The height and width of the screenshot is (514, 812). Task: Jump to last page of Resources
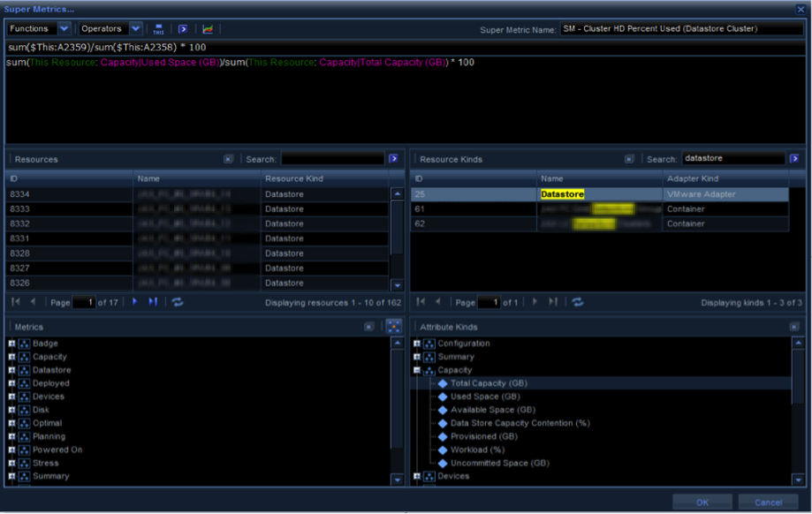(x=153, y=302)
